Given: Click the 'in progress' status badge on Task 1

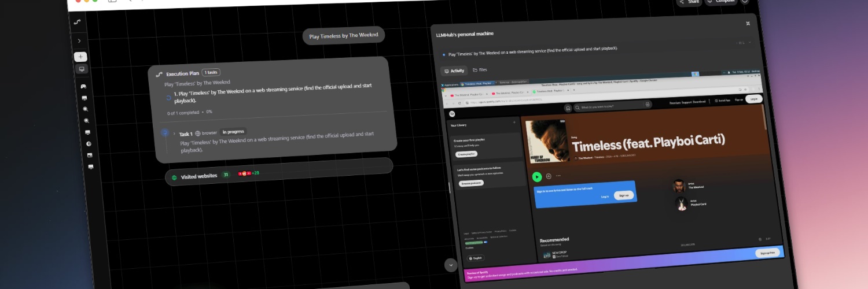Looking at the screenshot, I should point(233,132).
